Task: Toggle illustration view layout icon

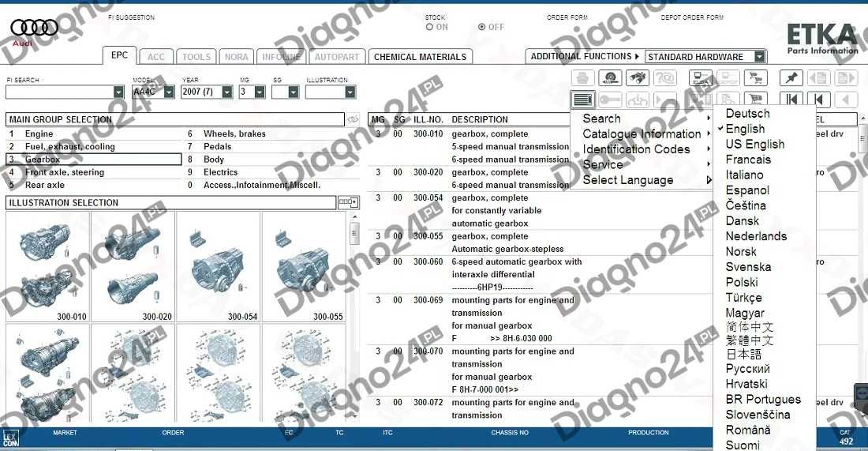Action: click(x=348, y=202)
